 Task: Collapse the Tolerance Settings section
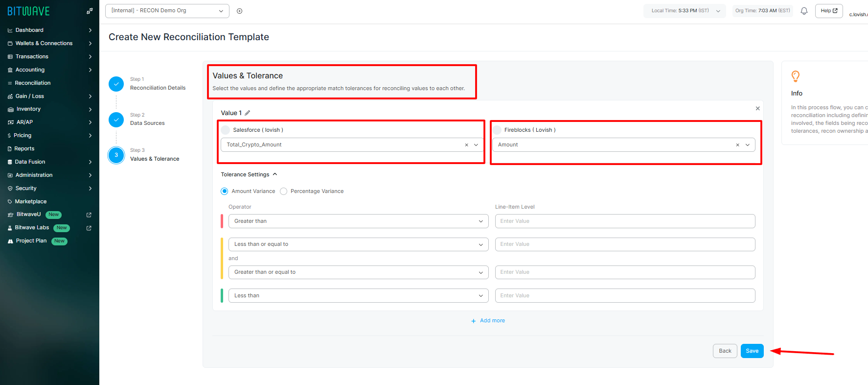(x=249, y=174)
